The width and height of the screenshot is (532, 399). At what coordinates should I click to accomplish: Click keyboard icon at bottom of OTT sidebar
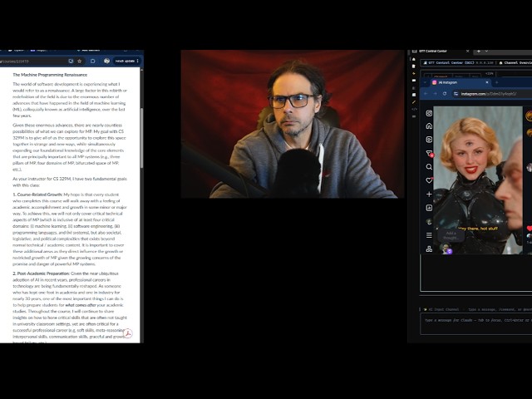pos(414,116)
